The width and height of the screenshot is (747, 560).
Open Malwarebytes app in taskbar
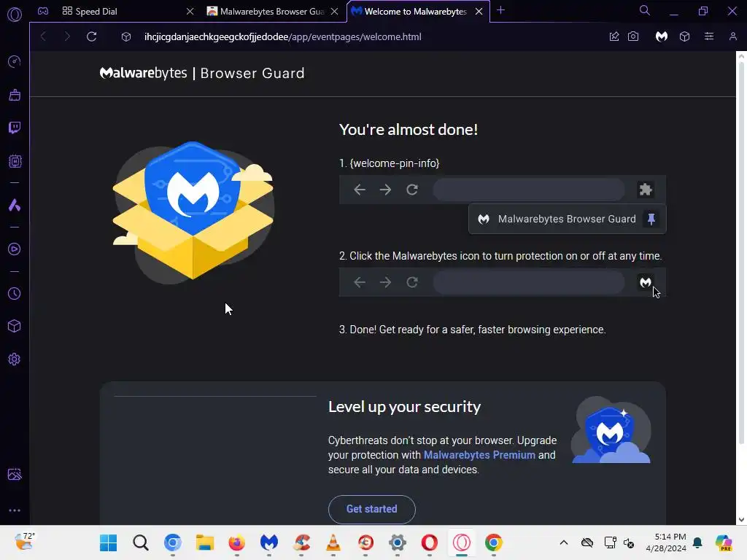click(x=269, y=542)
